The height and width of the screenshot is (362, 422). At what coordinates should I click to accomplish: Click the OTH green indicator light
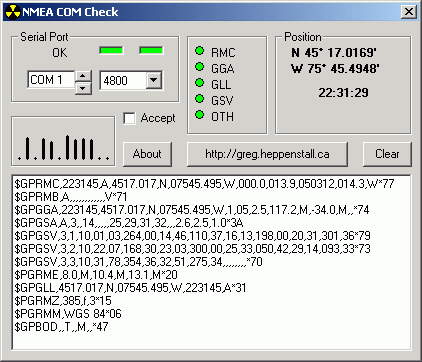(199, 115)
